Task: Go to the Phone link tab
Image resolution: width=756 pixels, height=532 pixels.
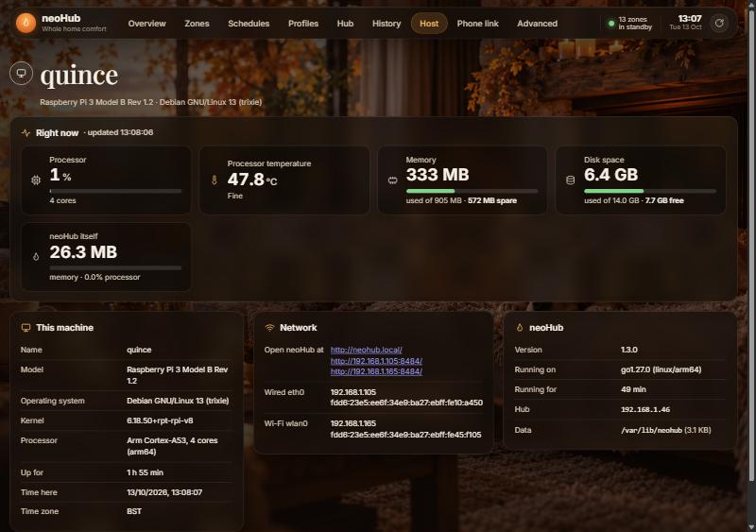Action: 477,24
